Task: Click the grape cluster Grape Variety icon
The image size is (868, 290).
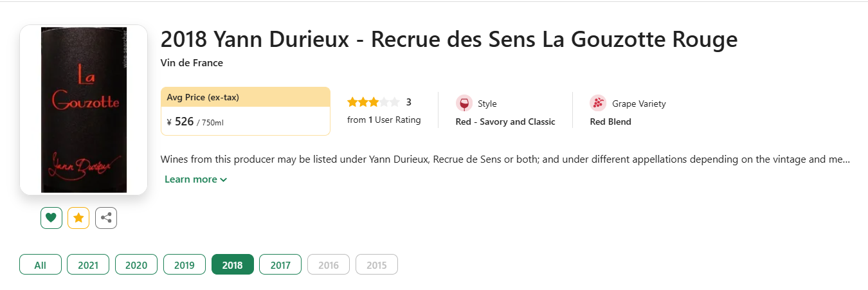Action: [598, 104]
